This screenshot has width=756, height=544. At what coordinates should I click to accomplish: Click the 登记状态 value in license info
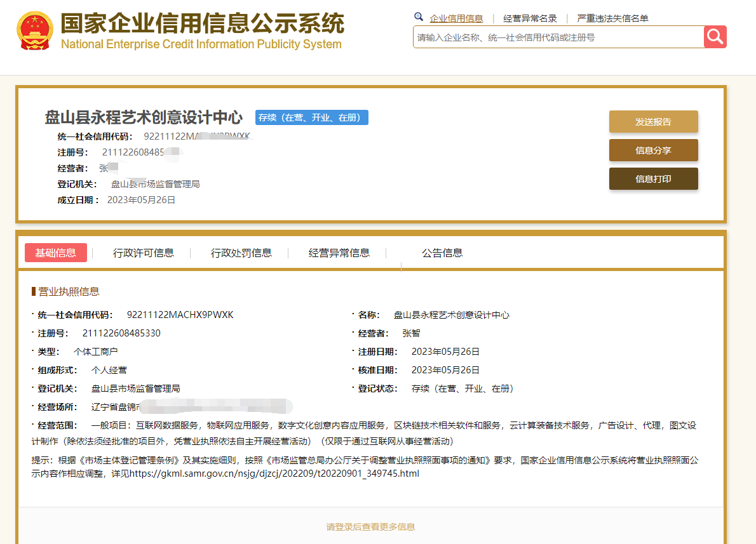462,388
